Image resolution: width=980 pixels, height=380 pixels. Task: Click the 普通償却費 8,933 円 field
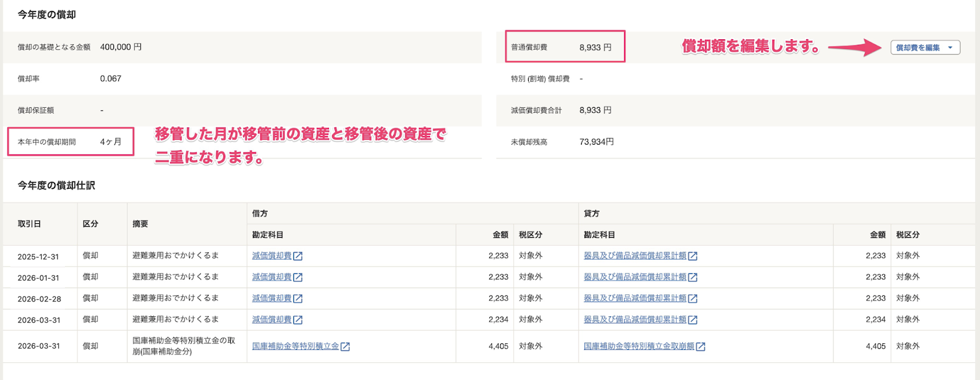pyautogui.click(x=565, y=47)
